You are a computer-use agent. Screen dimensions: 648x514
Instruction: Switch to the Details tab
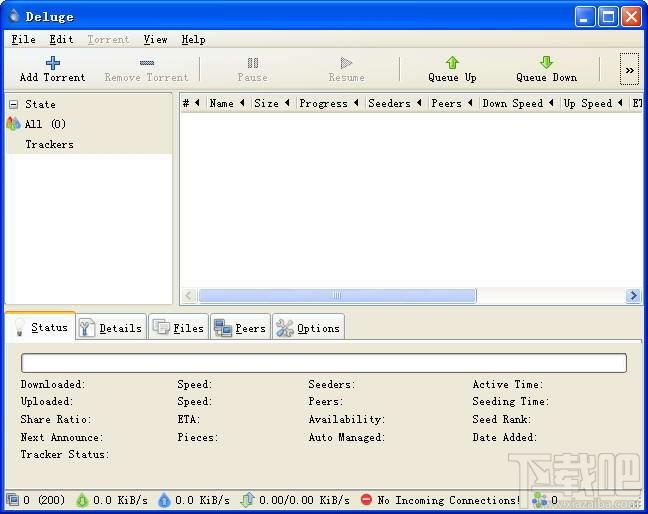111,328
